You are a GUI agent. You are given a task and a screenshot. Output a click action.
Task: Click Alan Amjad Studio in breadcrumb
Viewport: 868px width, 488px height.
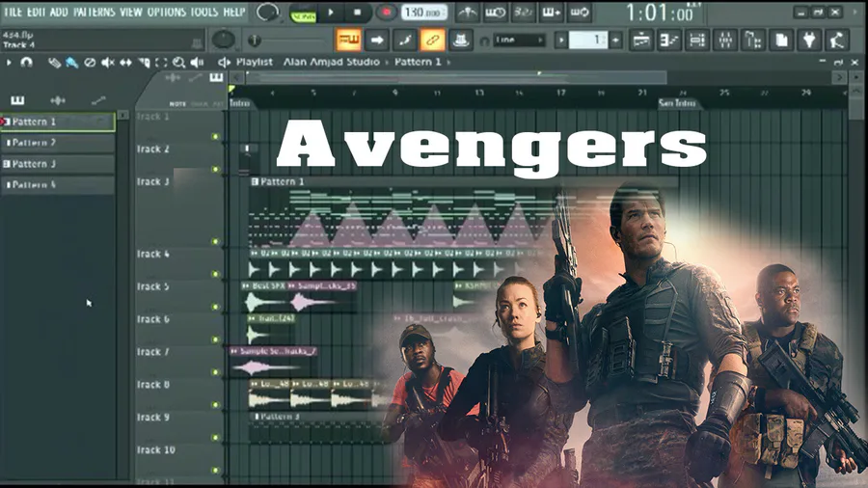coord(332,62)
